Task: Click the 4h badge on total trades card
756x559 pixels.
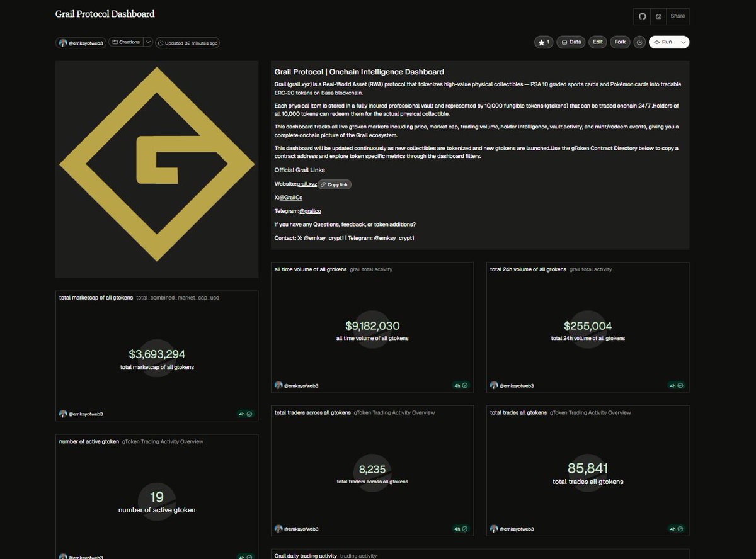Action: tap(677, 529)
